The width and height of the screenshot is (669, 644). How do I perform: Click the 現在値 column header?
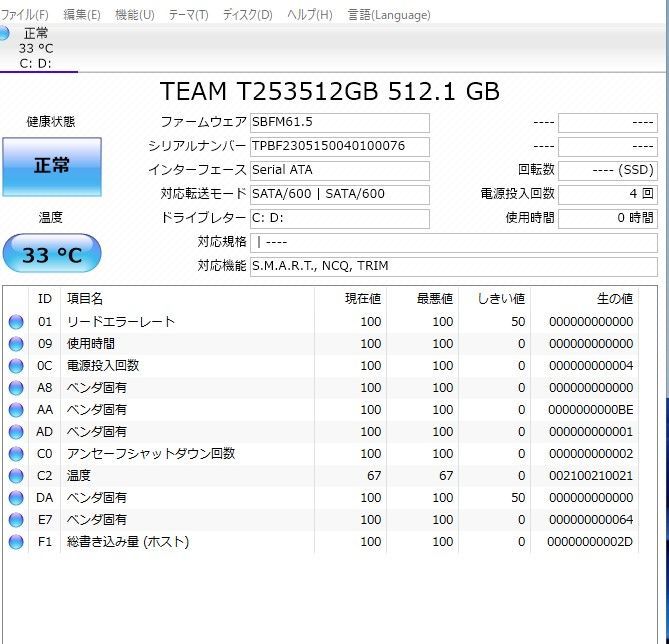point(350,299)
